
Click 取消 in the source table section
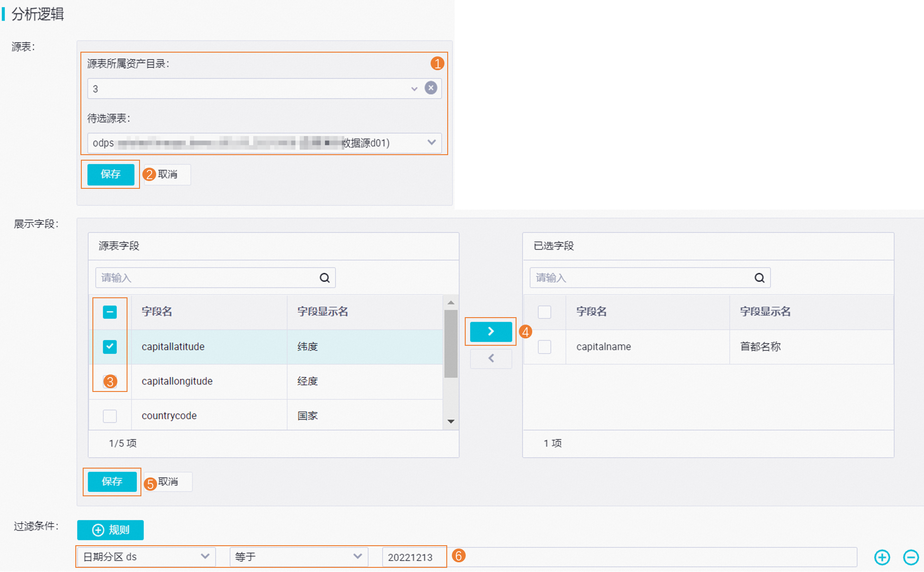[x=168, y=174]
